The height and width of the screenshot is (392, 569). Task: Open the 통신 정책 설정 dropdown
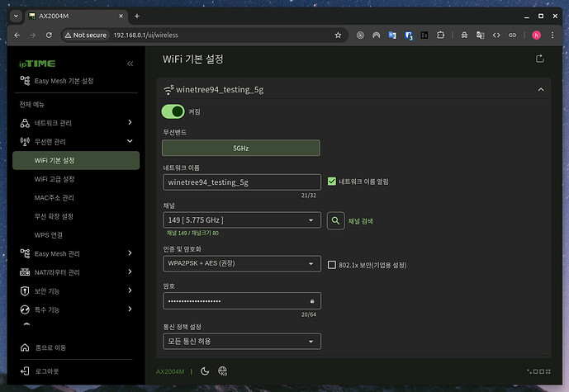[x=242, y=342]
